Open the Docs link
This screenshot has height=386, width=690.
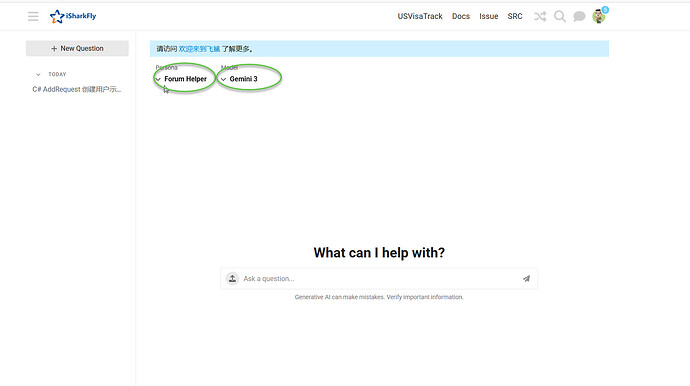coord(461,16)
